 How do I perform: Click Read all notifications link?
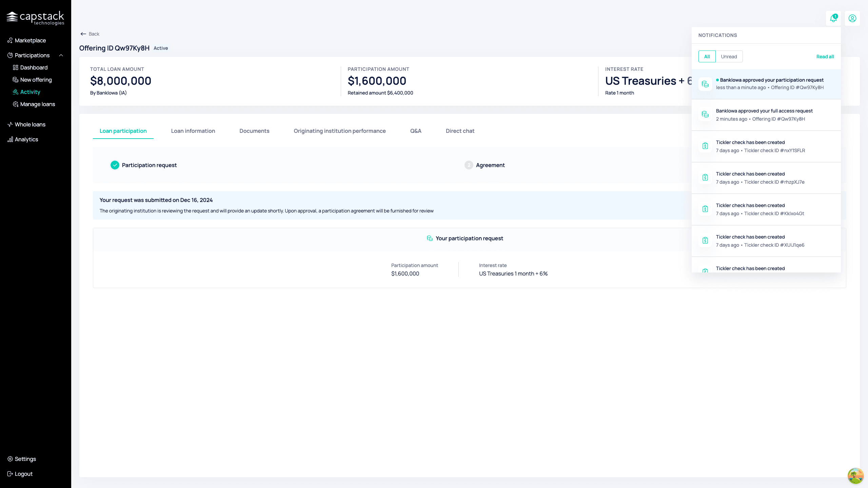click(x=825, y=57)
